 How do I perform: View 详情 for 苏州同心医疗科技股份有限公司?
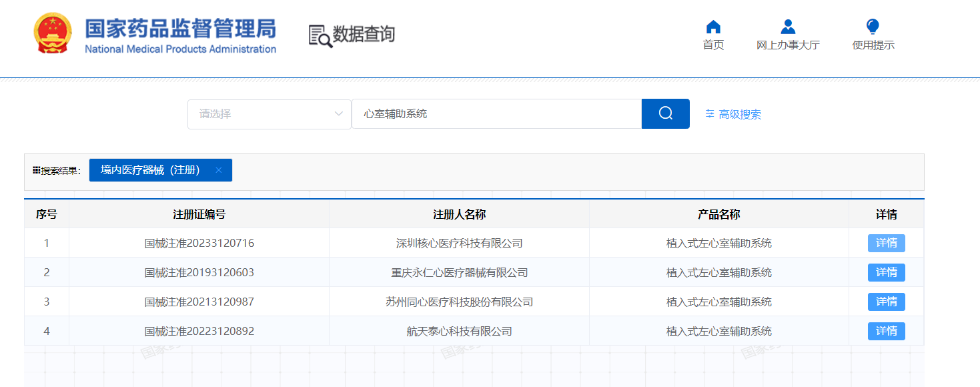(886, 302)
